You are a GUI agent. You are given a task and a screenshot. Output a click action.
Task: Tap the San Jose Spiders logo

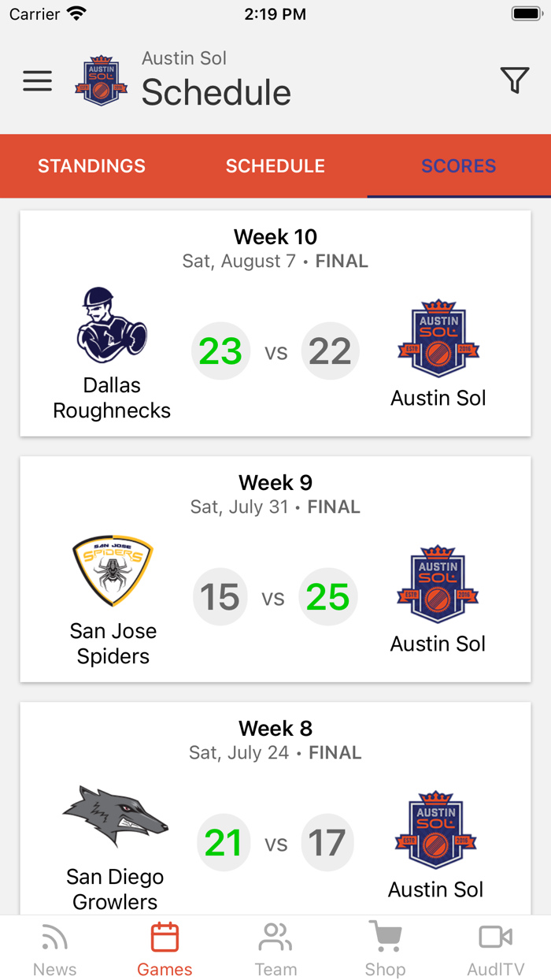(113, 571)
